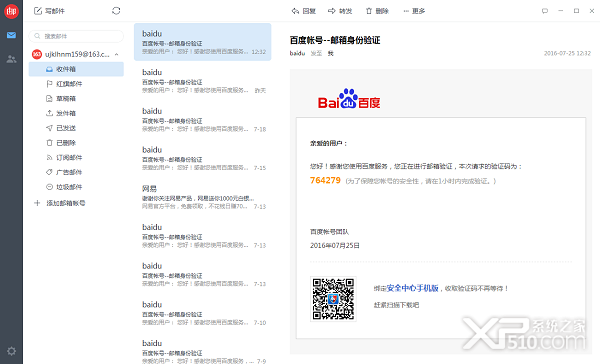Open the contacts icon in sidebar
This screenshot has width=600, height=364.
(x=11, y=59)
